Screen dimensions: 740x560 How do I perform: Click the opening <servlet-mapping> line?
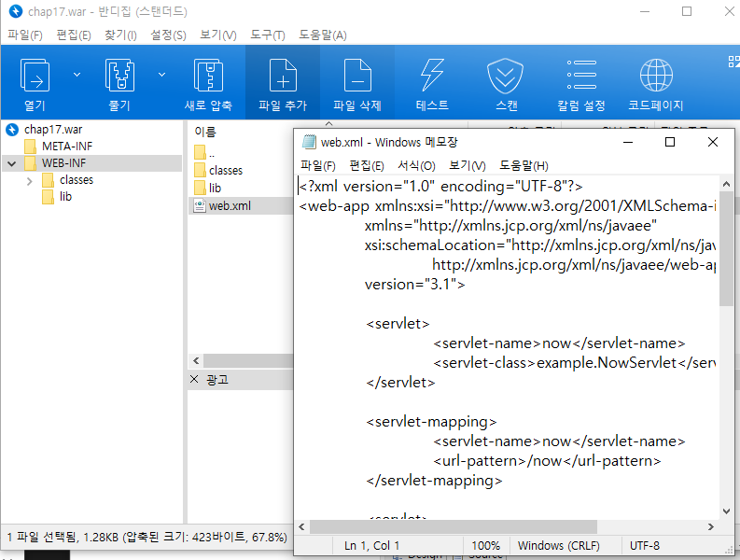click(x=431, y=422)
